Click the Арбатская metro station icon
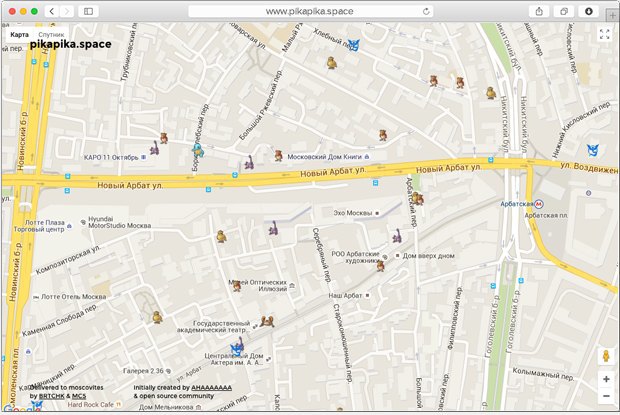The height and width of the screenshot is (415, 620). click(539, 204)
